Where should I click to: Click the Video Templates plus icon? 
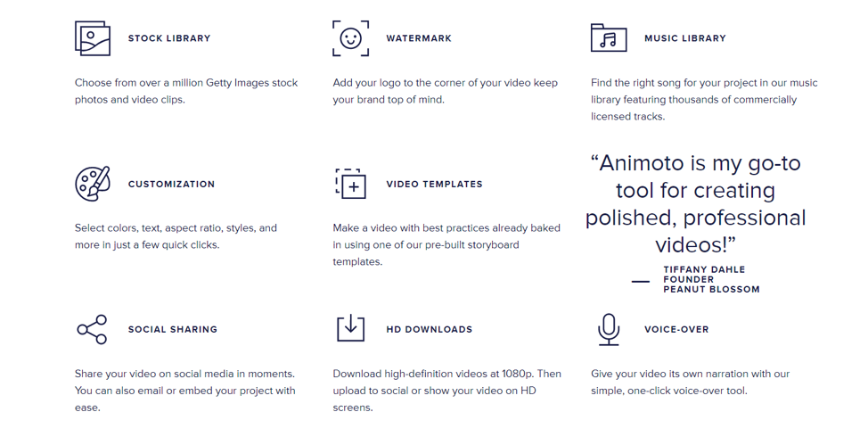point(351,184)
